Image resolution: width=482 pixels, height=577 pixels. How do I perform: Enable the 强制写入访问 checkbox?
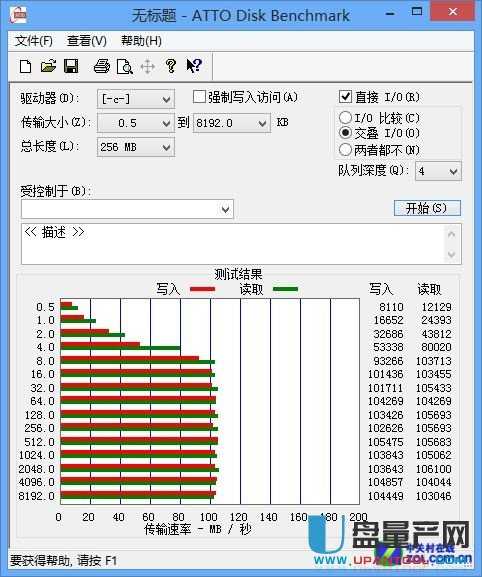pyautogui.click(x=199, y=97)
